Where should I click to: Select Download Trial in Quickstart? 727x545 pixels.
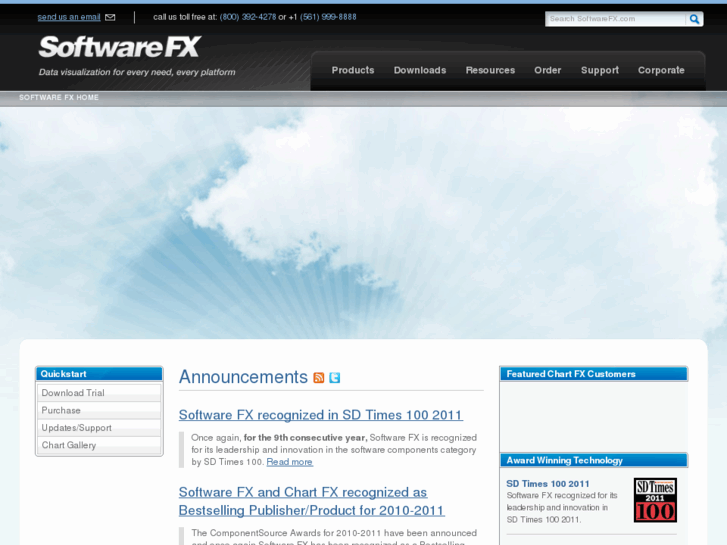[99, 393]
